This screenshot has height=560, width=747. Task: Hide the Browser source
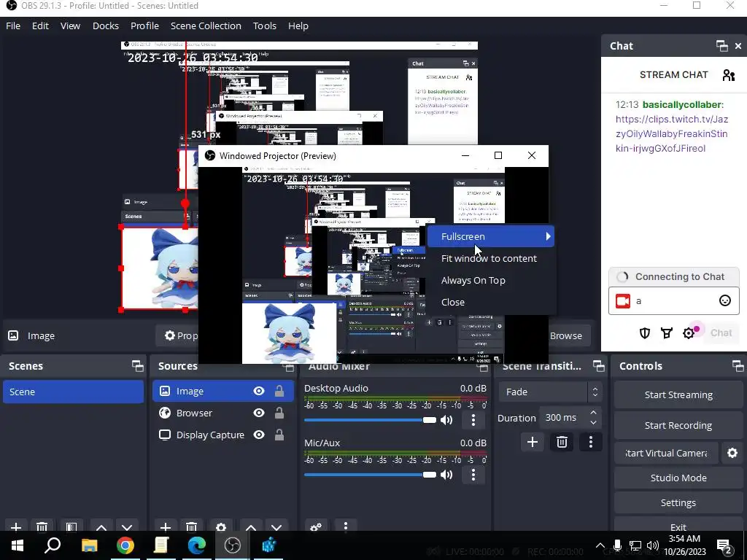[x=259, y=413]
